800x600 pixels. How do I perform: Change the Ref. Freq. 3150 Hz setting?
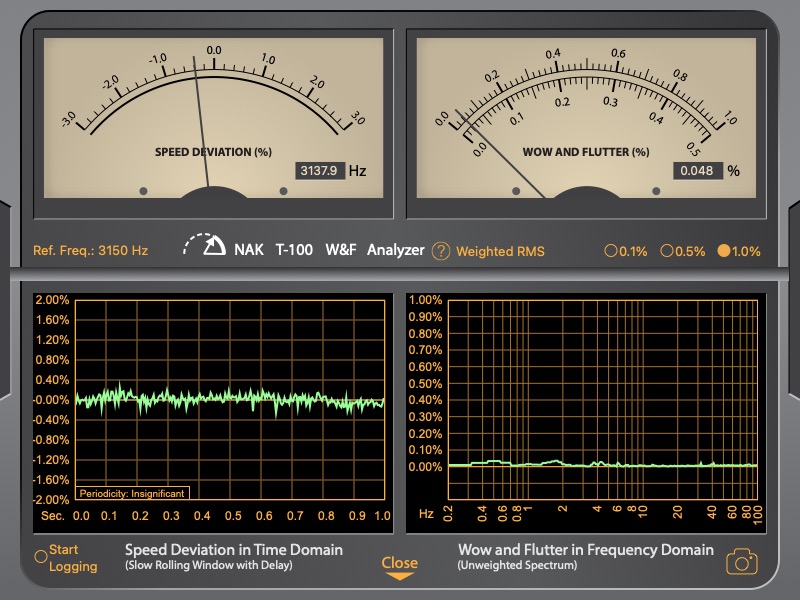pos(90,251)
